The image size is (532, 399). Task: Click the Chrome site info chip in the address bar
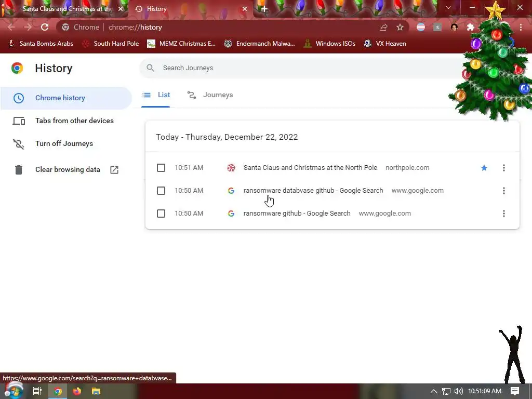click(81, 27)
